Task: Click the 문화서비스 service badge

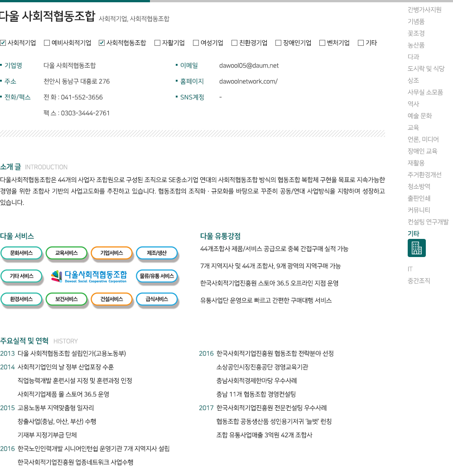Action: pyautogui.click(x=21, y=253)
